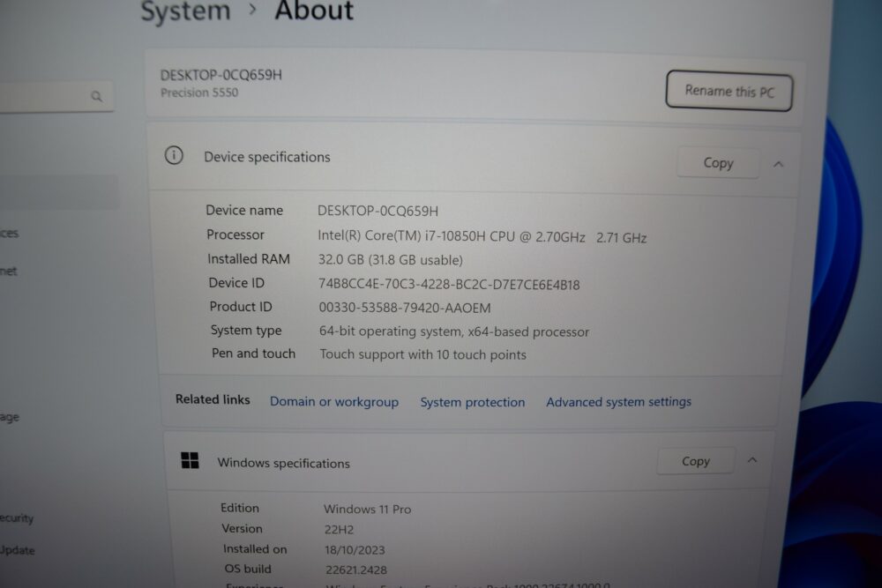This screenshot has width=882, height=588.
Task: Click the Installed on date 18/10/2023
Action: pyautogui.click(x=355, y=550)
